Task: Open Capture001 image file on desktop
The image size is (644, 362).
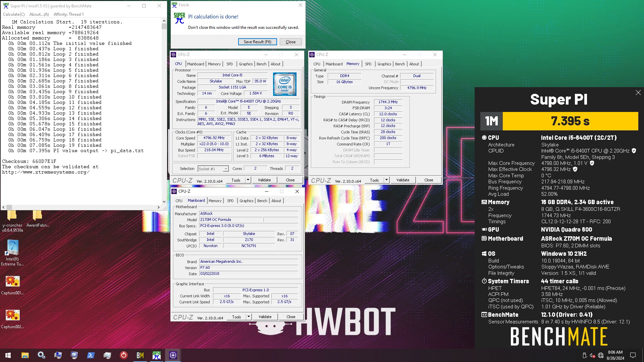Action: coord(12,285)
